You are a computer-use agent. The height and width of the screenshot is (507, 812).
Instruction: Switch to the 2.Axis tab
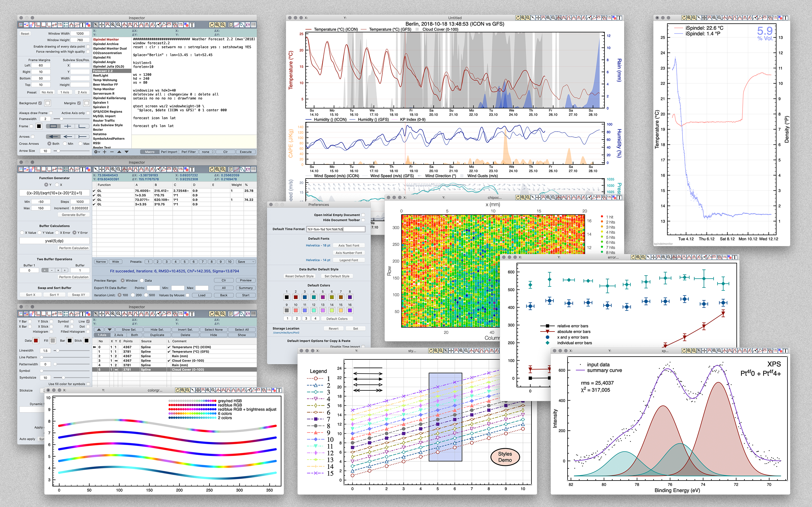118,335
